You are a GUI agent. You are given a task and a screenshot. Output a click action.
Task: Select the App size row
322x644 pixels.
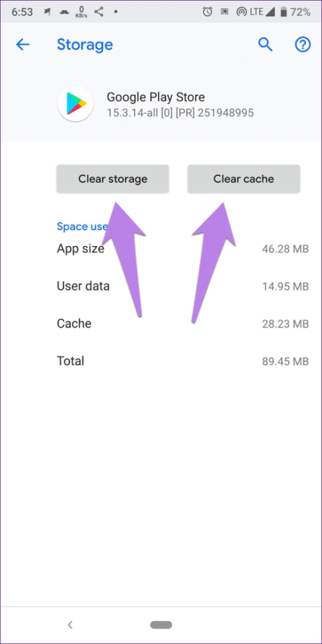182,248
